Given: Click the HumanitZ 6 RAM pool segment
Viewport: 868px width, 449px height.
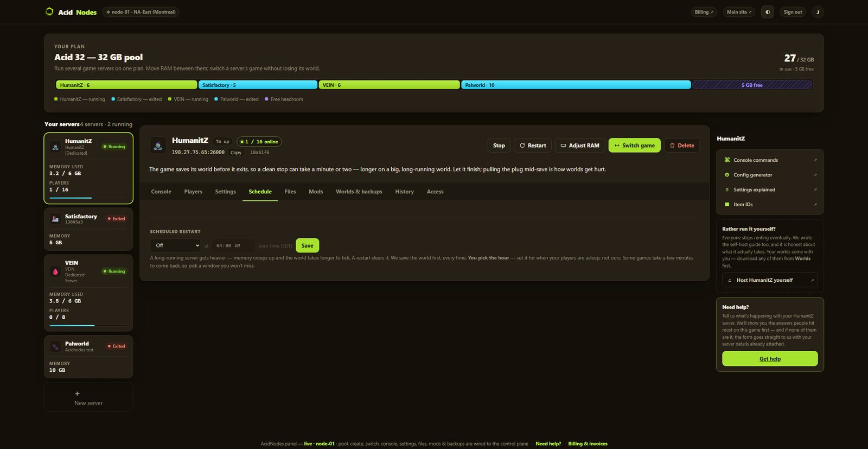Looking at the screenshot, I should coord(126,85).
